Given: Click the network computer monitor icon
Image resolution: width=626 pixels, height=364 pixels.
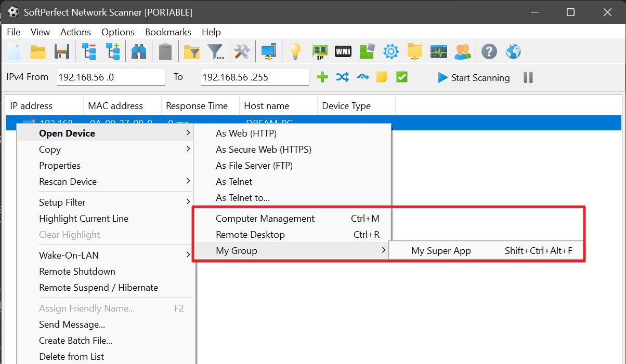Looking at the screenshot, I should tap(269, 51).
